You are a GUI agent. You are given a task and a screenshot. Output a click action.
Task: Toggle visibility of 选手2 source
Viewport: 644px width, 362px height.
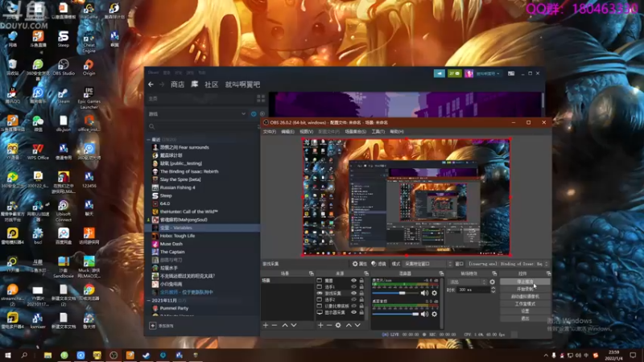point(353,299)
